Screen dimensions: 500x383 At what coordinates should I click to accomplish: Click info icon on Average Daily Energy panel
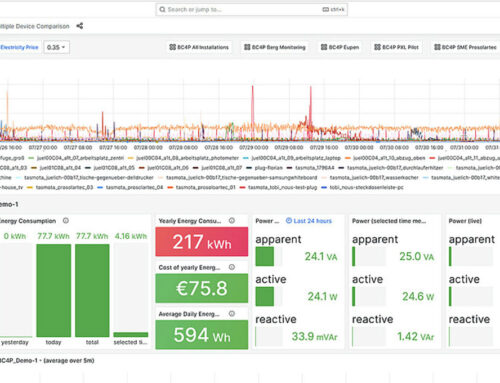pos(232,314)
